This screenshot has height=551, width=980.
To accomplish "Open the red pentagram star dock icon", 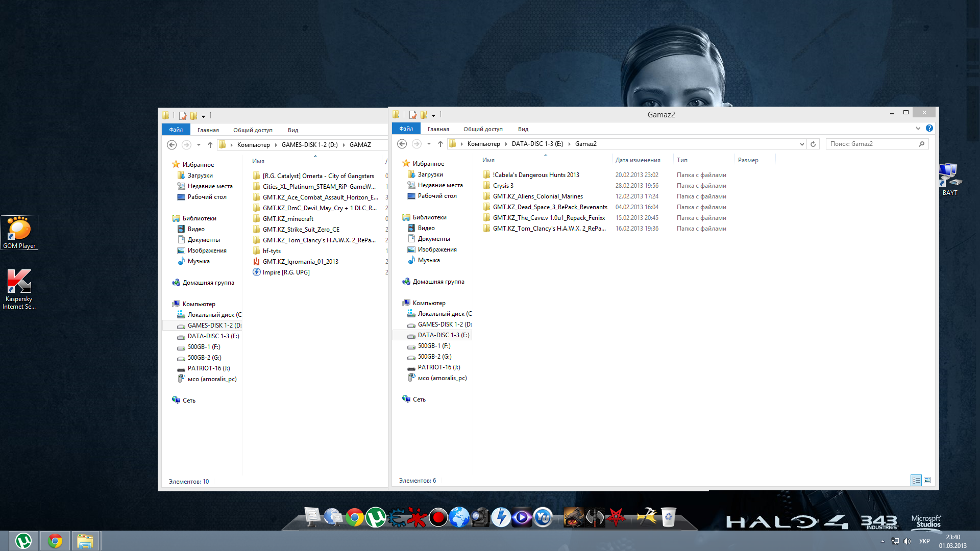I will tap(616, 517).
